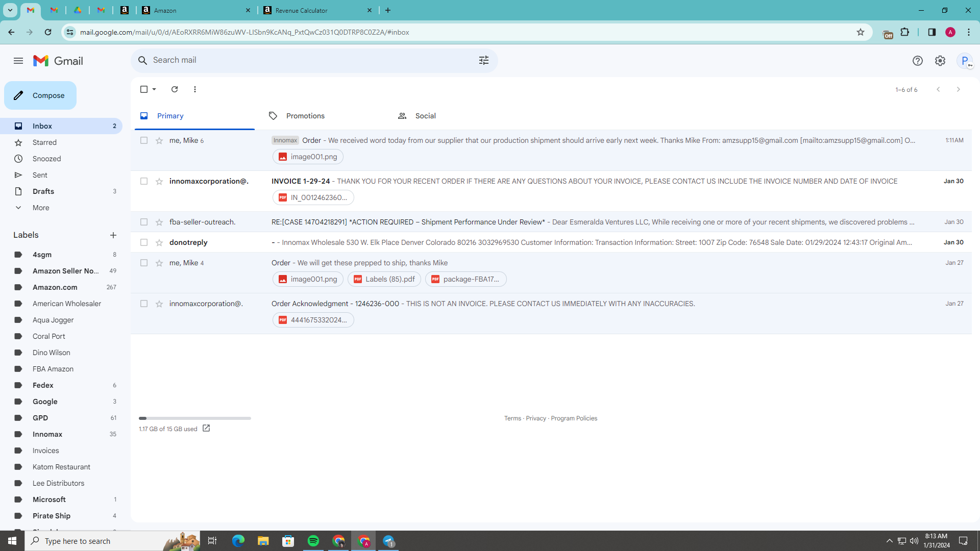The height and width of the screenshot is (551, 980).
Task: Show hidden system tray icons
Action: click(889, 541)
